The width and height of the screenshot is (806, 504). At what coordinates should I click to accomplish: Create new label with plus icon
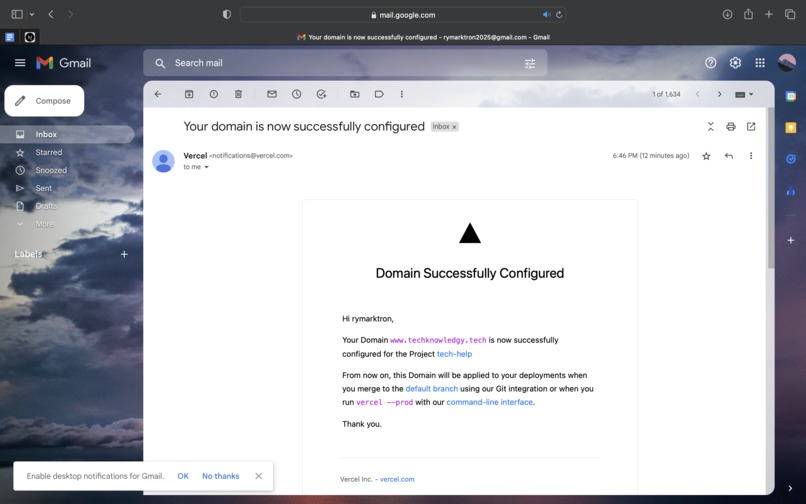(124, 254)
